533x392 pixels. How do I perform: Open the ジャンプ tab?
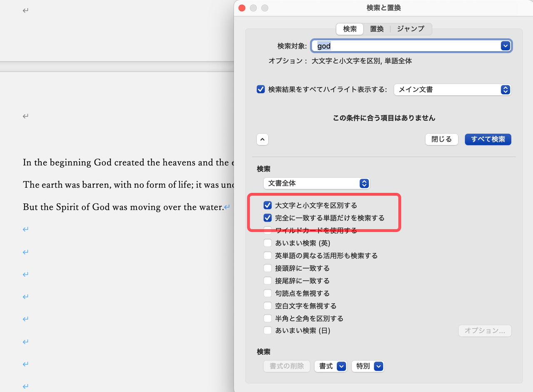pos(411,29)
